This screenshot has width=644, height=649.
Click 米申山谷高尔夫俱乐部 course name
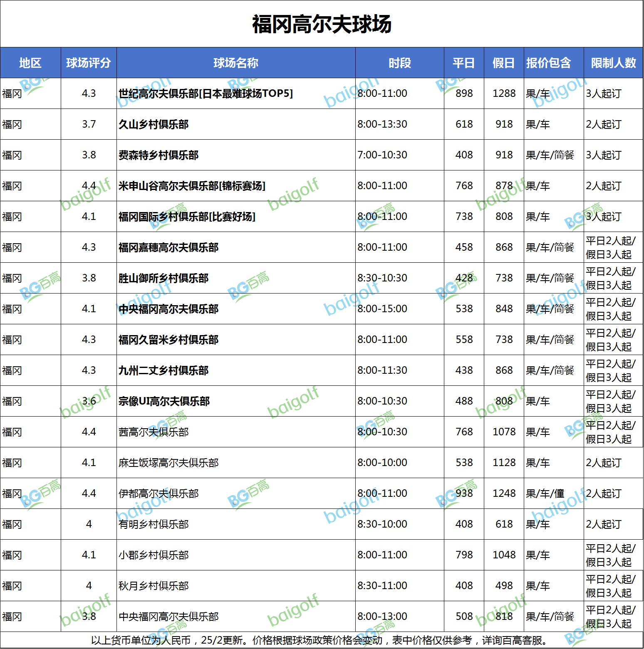(192, 186)
